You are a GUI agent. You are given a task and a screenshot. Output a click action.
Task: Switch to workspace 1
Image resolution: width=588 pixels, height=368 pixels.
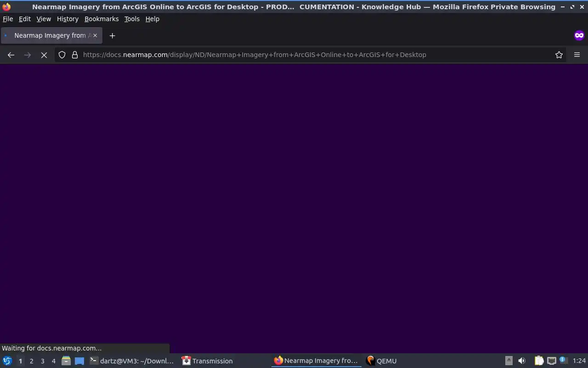click(x=20, y=361)
